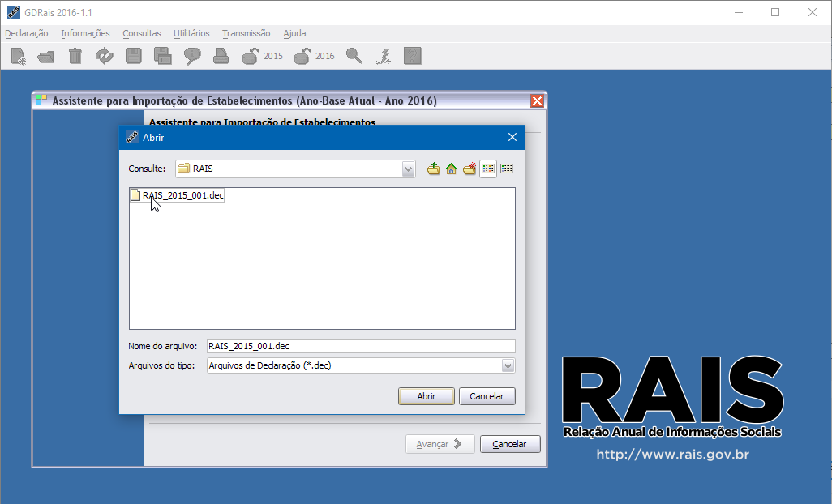Close the Abrir dialog with X
Image resolution: width=832 pixels, height=504 pixels.
(512, 137)
